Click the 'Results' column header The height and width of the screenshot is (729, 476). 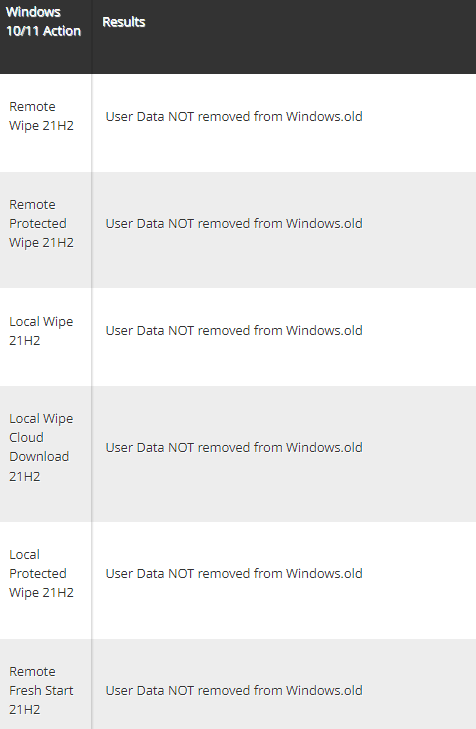pos(124,22)
